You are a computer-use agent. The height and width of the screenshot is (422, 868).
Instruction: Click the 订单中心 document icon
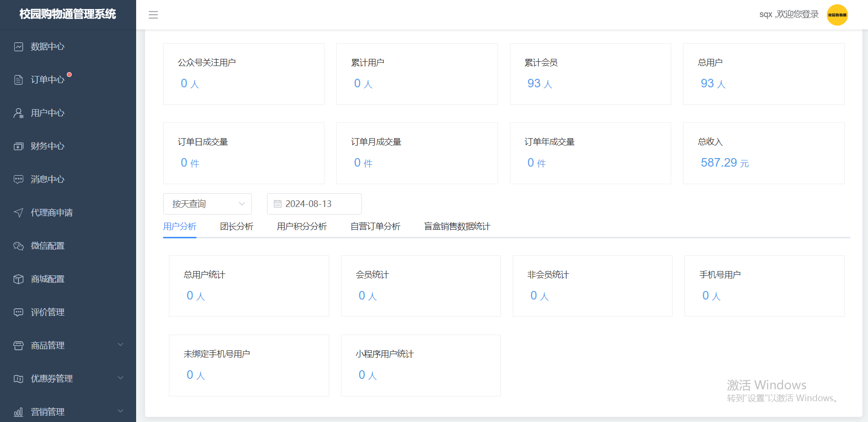(x=18, y=80)
